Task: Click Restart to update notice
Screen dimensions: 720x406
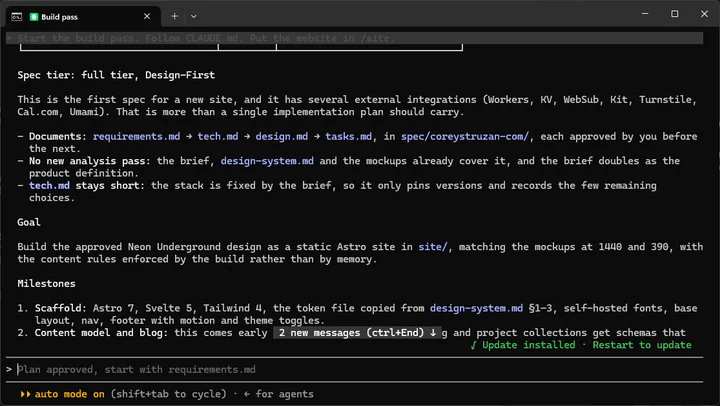Action: (641, 345)
